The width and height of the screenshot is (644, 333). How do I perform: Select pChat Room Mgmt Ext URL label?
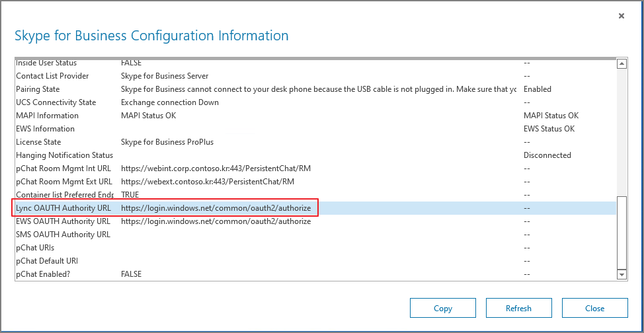pyautogui.click(x=64, y=182)
